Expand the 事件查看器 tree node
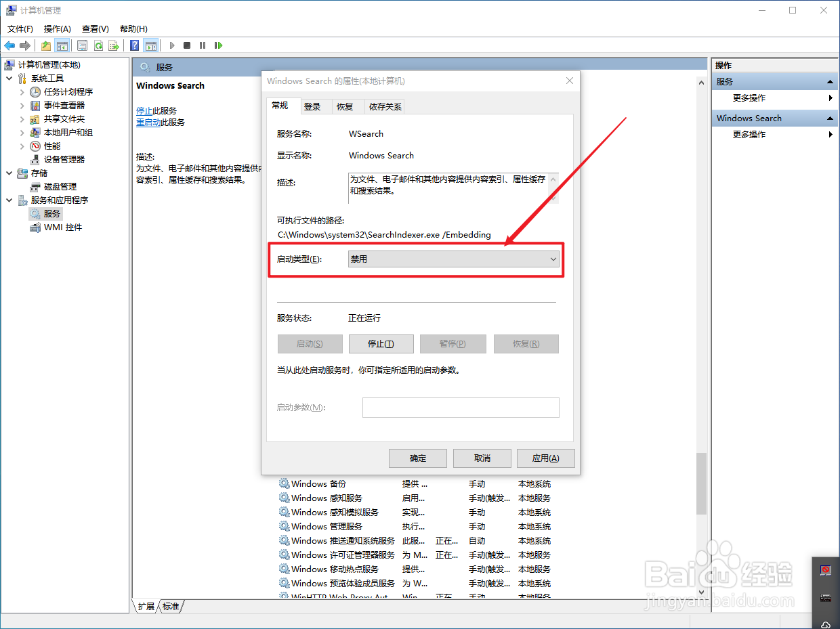840x629 pixels. (x=22, y=105)
